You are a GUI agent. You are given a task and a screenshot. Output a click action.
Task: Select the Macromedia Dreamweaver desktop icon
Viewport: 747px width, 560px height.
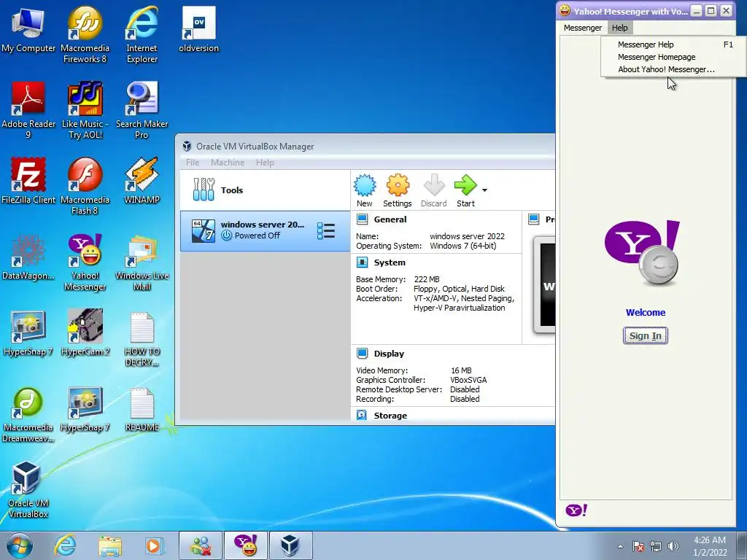28,414
